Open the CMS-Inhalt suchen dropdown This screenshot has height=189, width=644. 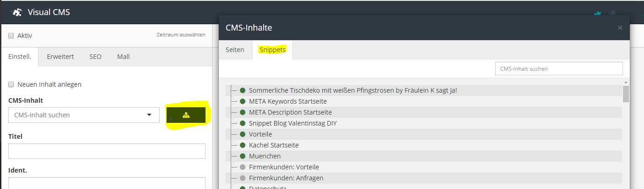[84, 115]
